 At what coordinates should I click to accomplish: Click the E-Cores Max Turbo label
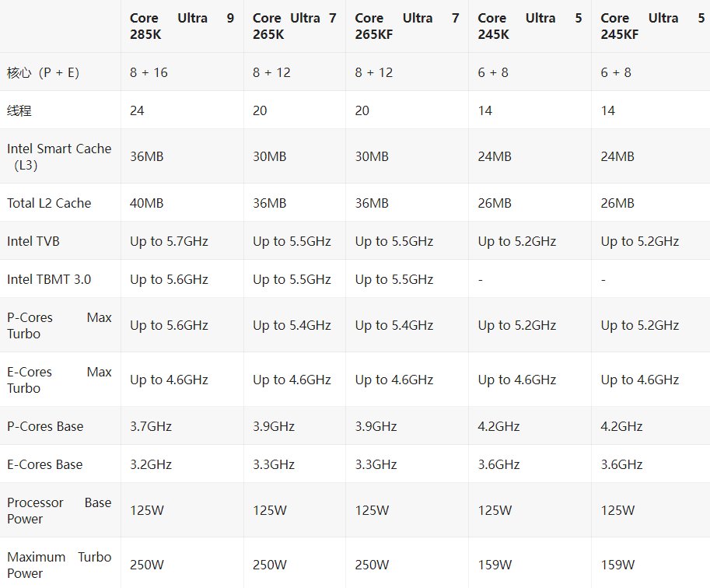point(59,380)
